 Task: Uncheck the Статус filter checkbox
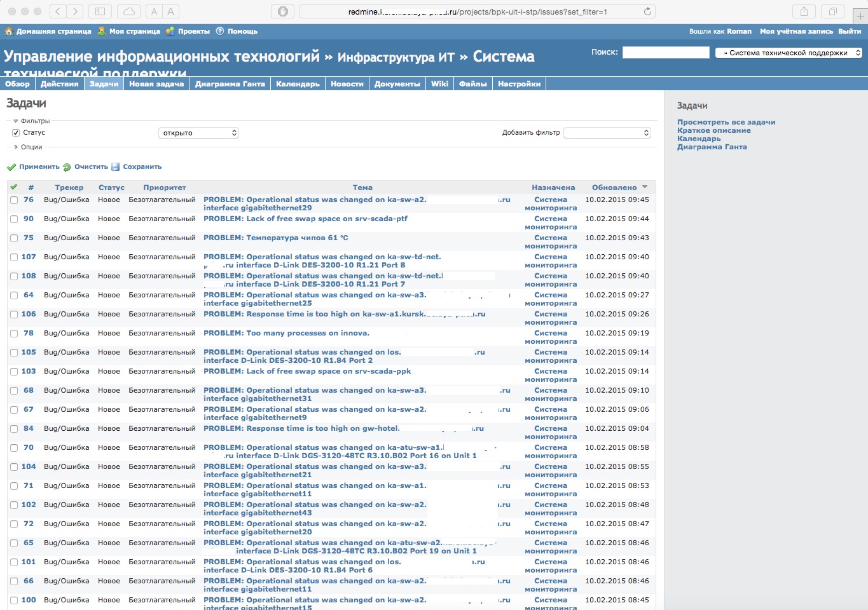pos(16,133)
